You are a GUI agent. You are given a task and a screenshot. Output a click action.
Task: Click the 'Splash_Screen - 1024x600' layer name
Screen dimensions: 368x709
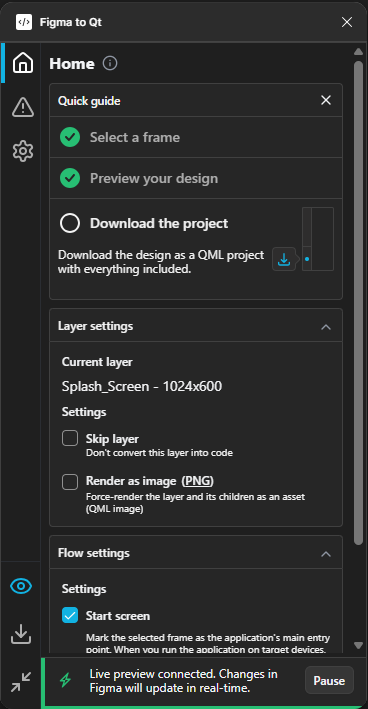pyautogui.click(x=142, y=386)
